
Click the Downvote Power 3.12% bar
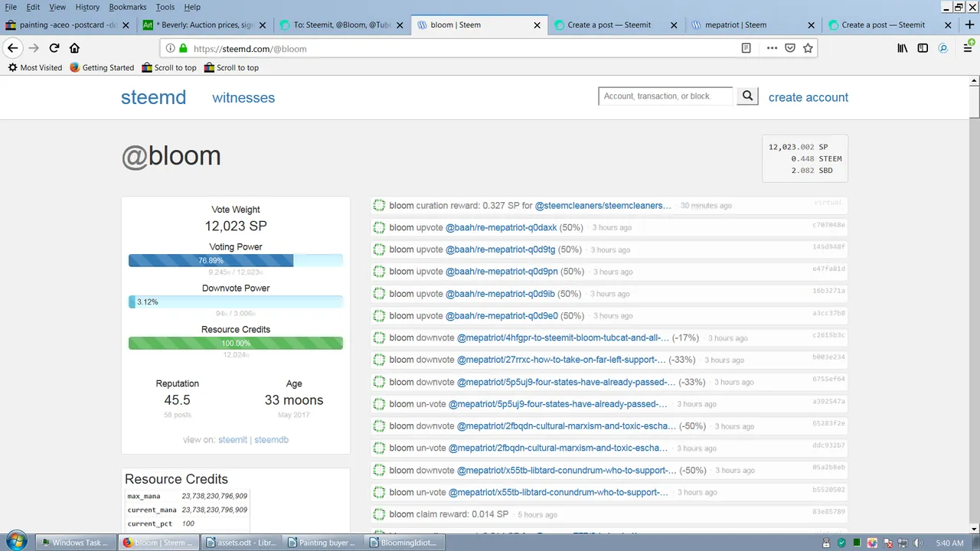pyautogui.click(x=236, y=302)
